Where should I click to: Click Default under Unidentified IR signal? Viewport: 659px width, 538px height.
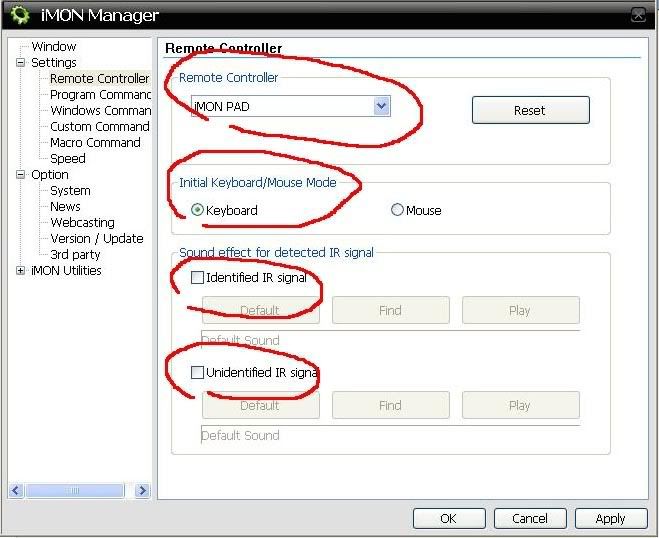click(261, 405)
